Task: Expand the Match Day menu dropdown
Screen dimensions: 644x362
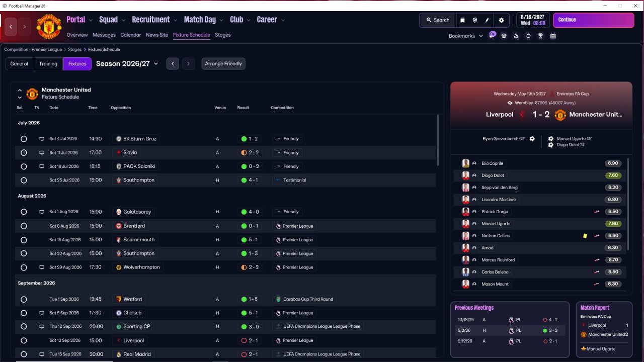Action: [221, 20]
